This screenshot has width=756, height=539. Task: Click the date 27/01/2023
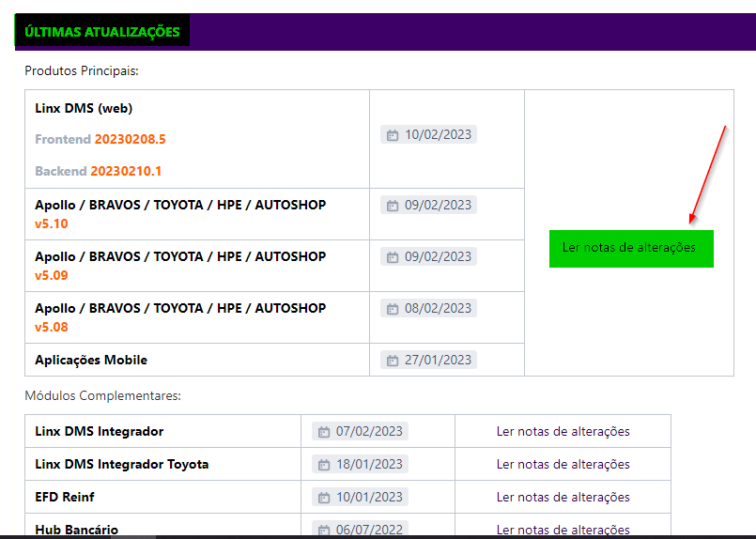coord(438,360)
